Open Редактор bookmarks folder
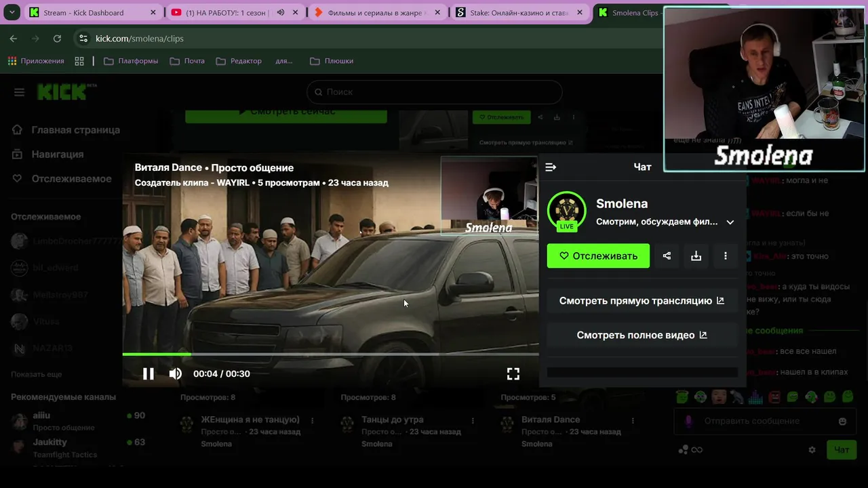The height and width of the screenshot is (488, 868). 239,61
